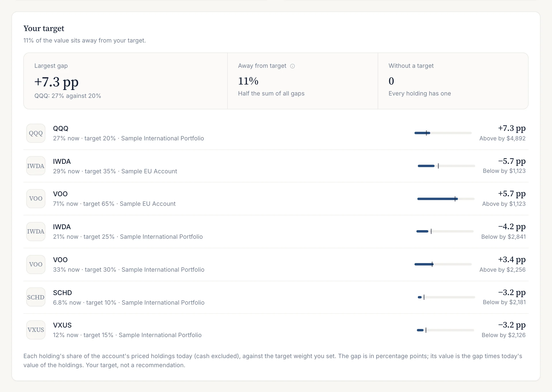Click the info icon beside Away from target
Viewport: 552px width, 392px height.
[x=292, y=66]
